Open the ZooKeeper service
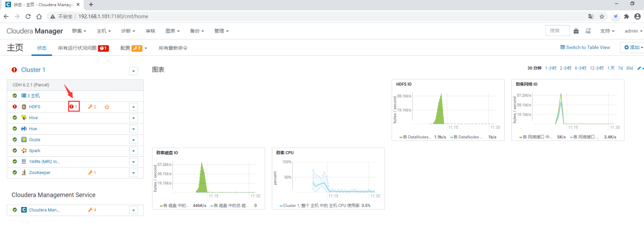644x232 pixels. [40, 172]
